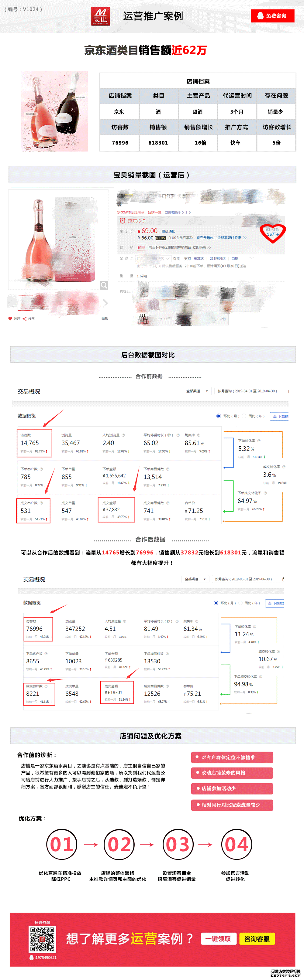Click the 一键领取 button in the bottom banner
The width and height of the screenshot is (304, 980).
tap(218, 938)
